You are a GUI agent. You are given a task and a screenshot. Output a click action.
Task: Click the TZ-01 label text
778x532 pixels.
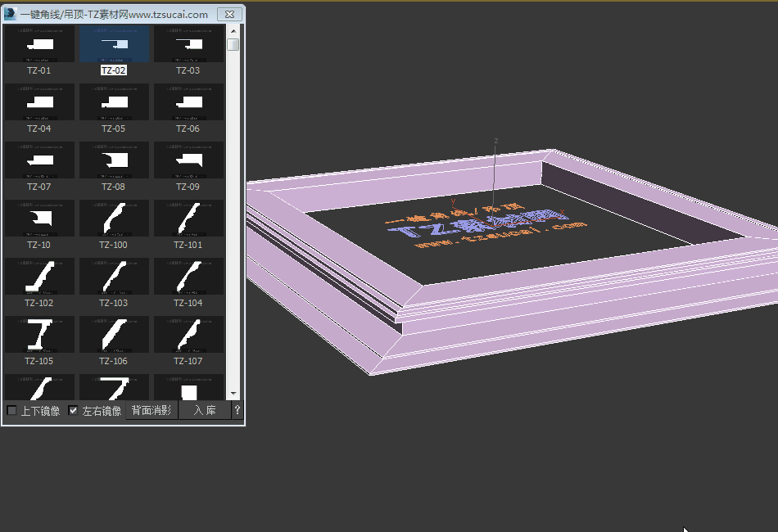point(39,70)
